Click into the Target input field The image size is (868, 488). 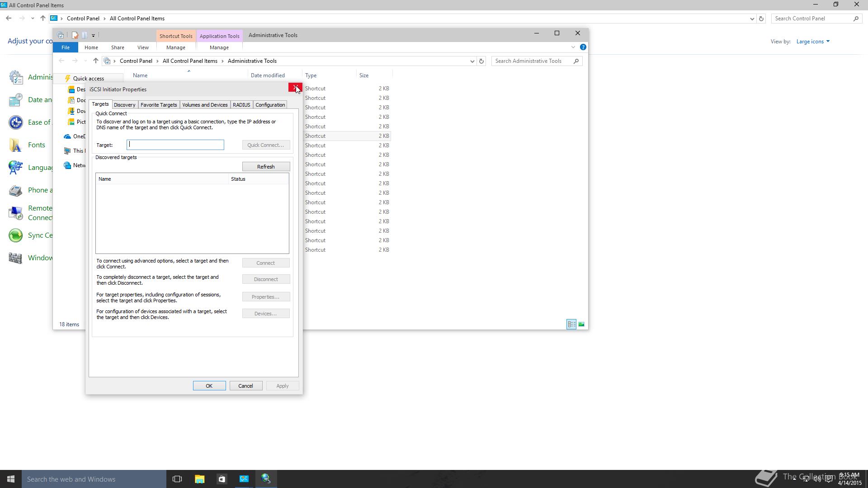[x=175, y=145]
